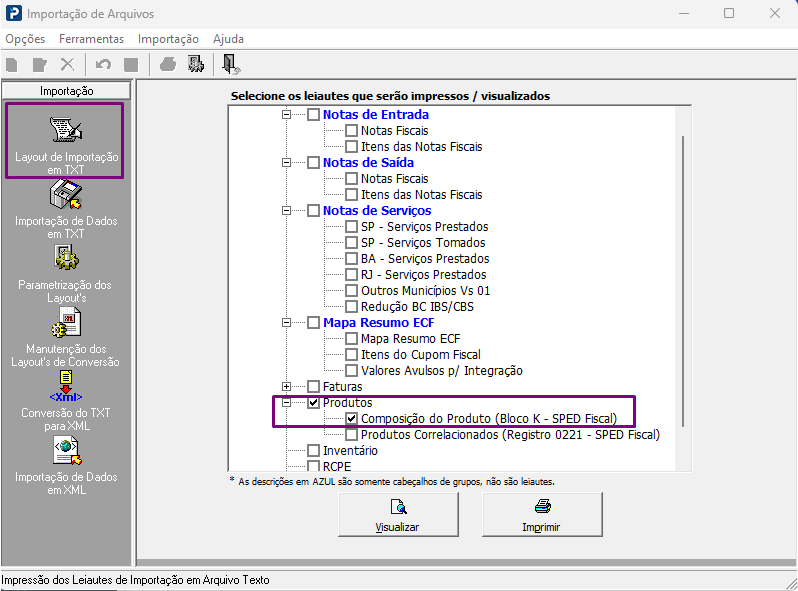Viewport: 798px width, 591px height.
Task: Open Layout de Importação em TXT icon
Action: tap(66, 130)
